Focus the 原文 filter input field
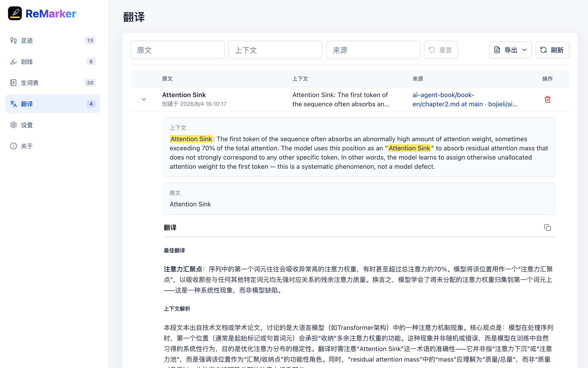The width and height of the screenshot is (588, 368). [177, 50]
